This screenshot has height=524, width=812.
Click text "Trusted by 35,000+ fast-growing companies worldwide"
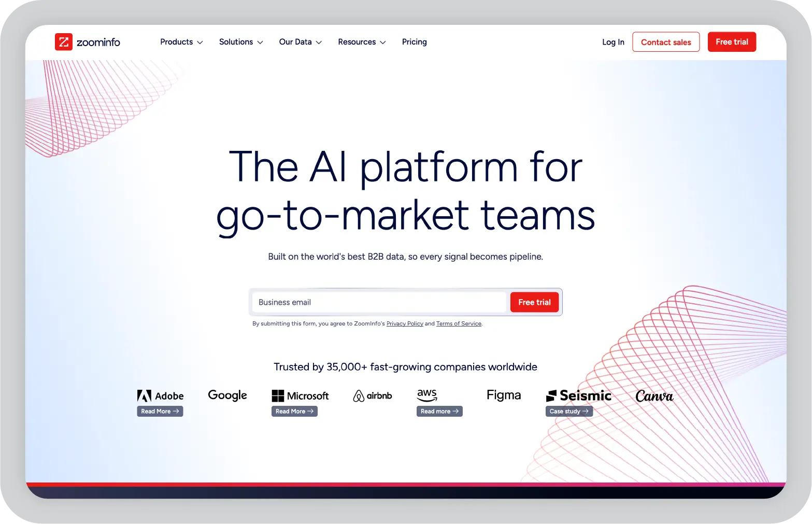pos(405,367)
